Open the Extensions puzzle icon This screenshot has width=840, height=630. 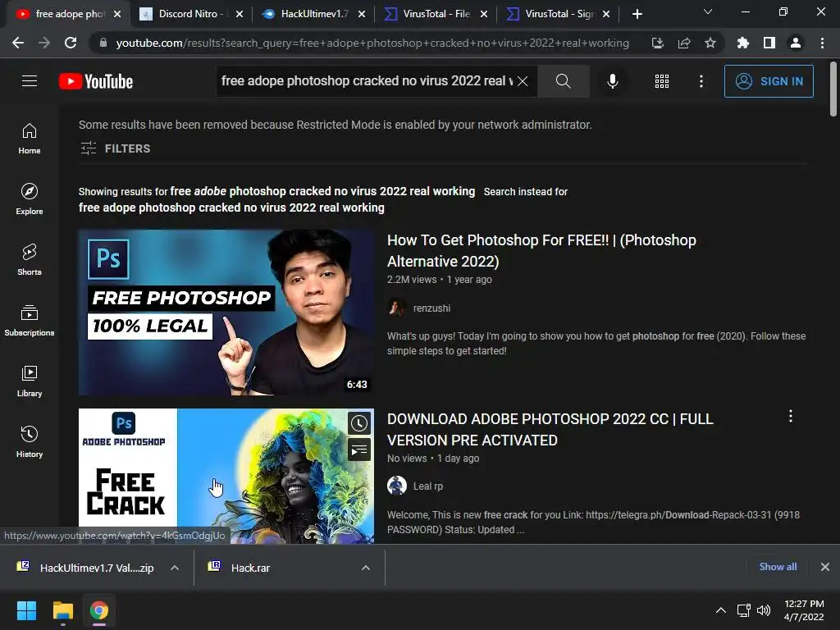[x=742, y=43]
